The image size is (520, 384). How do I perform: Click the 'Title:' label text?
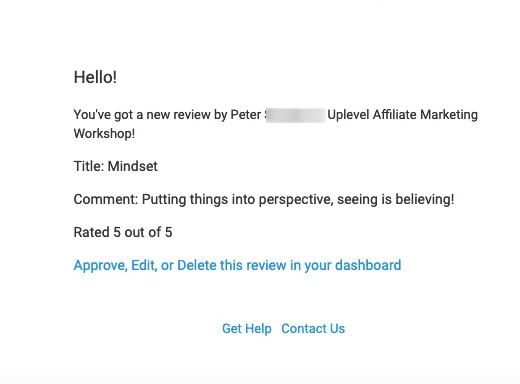pyautogui.click(x=89, y=166)
